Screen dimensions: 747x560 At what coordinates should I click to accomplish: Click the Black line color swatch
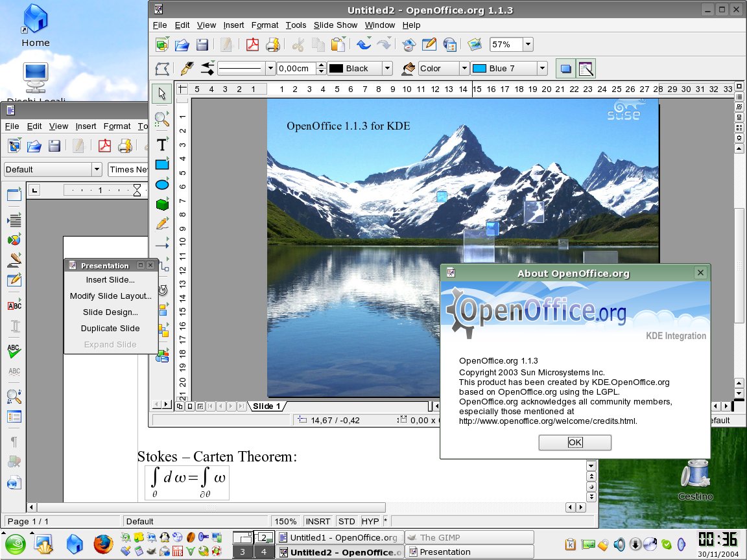[x=337, y=68]
